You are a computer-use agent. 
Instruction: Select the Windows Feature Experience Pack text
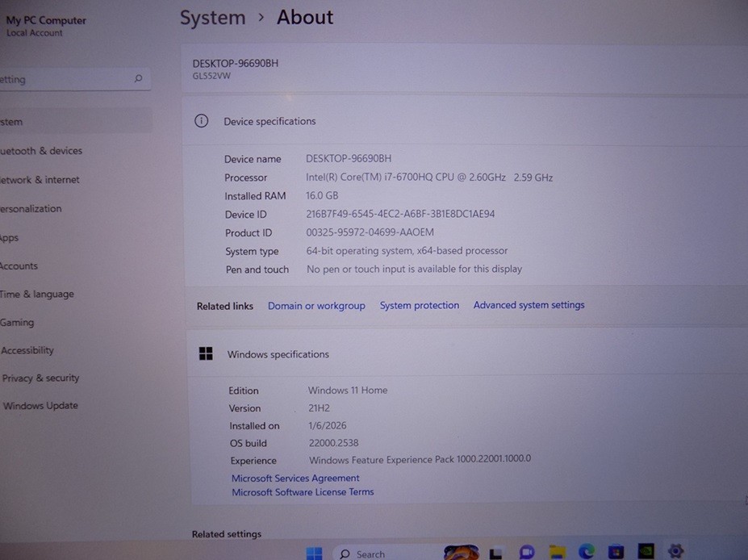(x=420, y=460)
